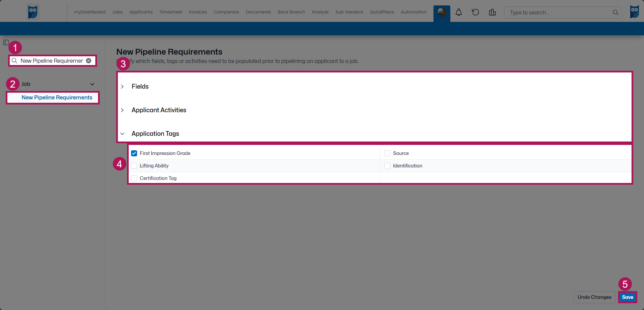Click the First Impression Grade label

coord(165,153)
